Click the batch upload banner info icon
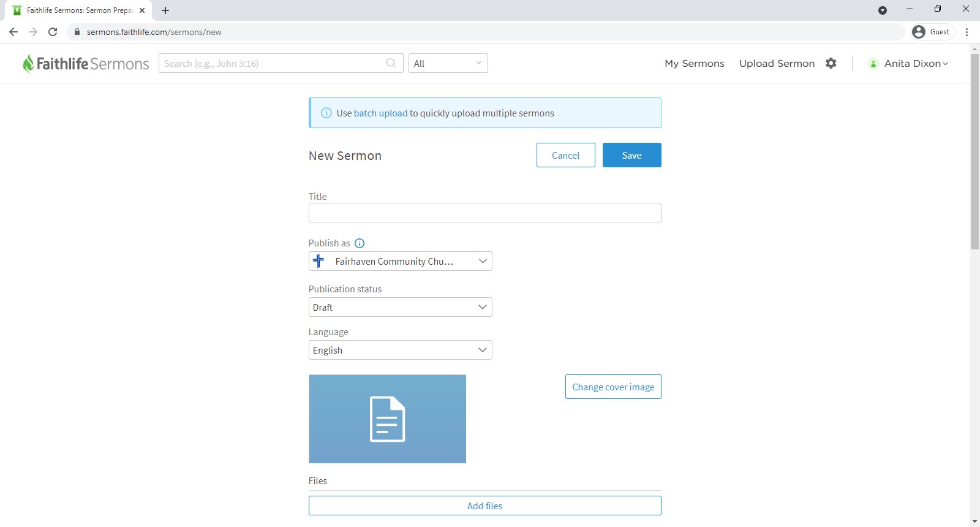980x527 pixels. tap(326, 113)
